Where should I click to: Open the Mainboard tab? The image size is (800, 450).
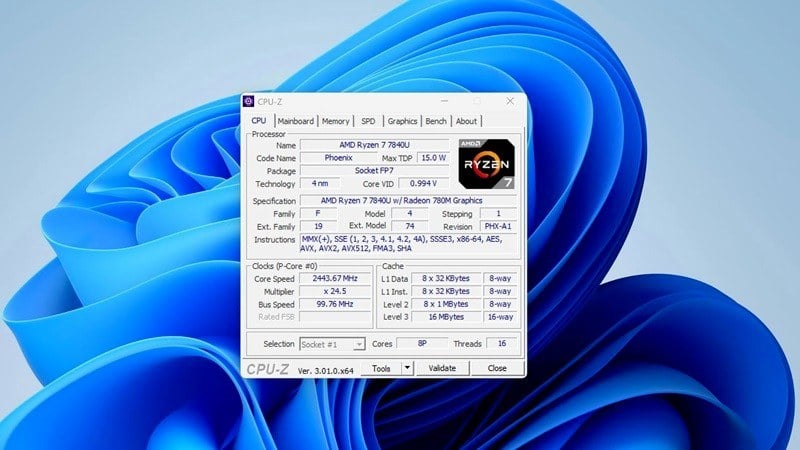click(x=295, y=121)
